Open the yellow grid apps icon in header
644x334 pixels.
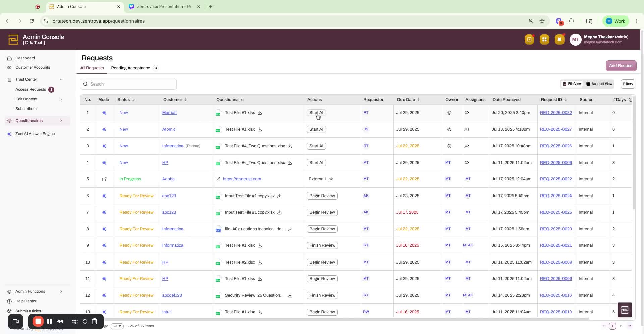tap(544, 40)
